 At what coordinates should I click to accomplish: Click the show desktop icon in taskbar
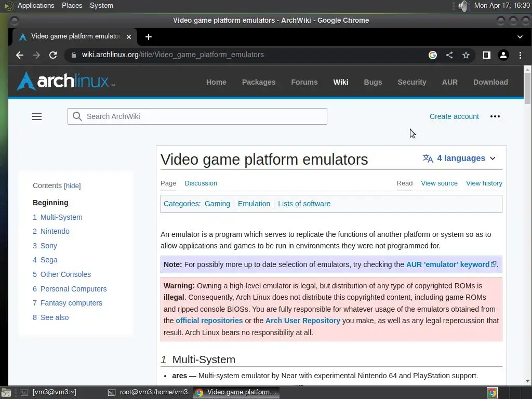coord(6,393)
